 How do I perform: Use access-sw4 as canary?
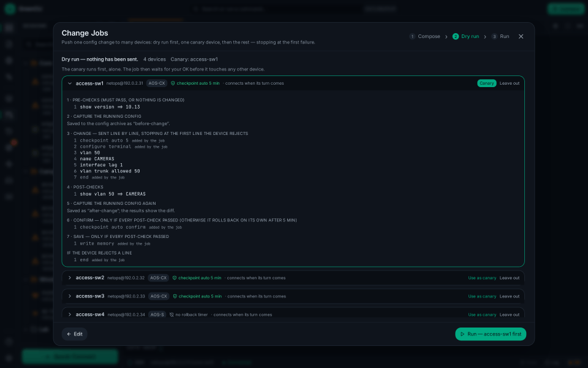(482, 315)
